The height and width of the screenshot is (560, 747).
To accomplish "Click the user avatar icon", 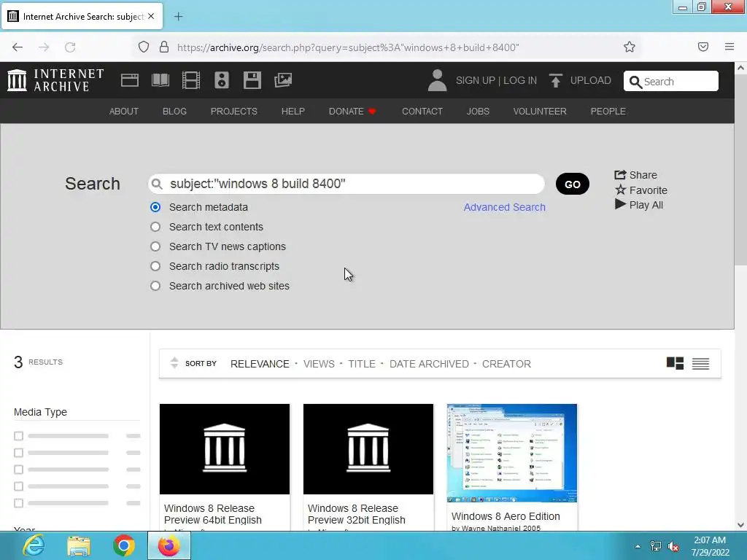I will [x=437, y=80].
